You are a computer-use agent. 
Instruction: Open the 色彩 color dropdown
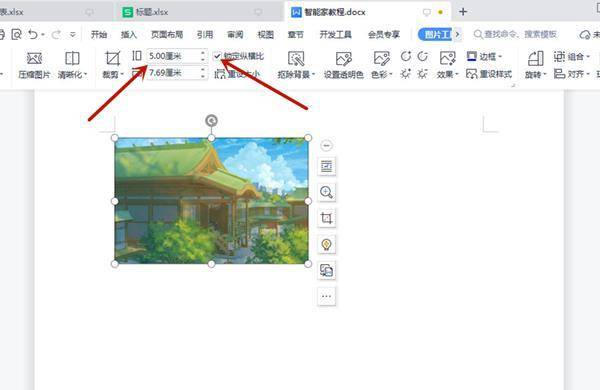[382, 65]
